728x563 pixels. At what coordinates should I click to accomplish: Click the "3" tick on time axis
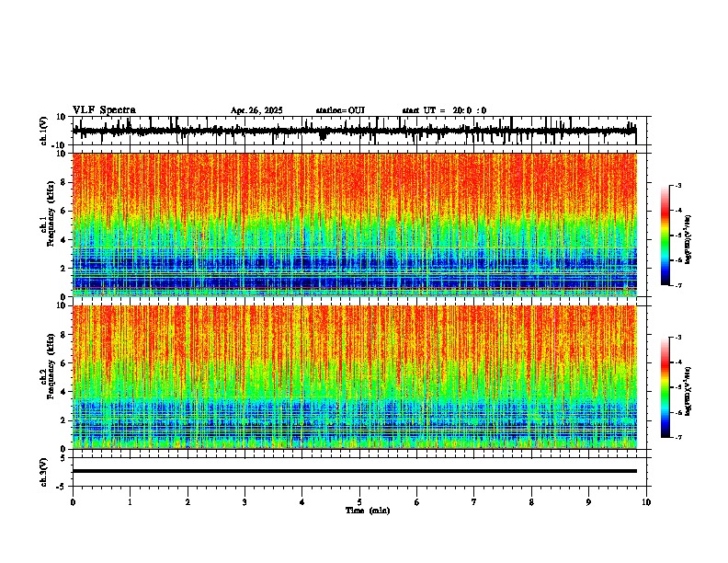click(x=245, y=502)
